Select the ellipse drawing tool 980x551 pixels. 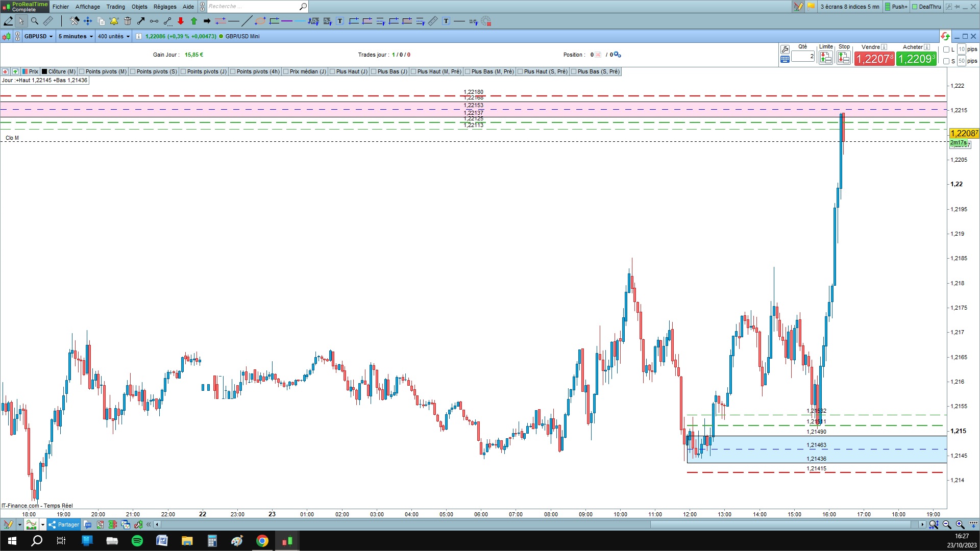[x=260, y=21]
